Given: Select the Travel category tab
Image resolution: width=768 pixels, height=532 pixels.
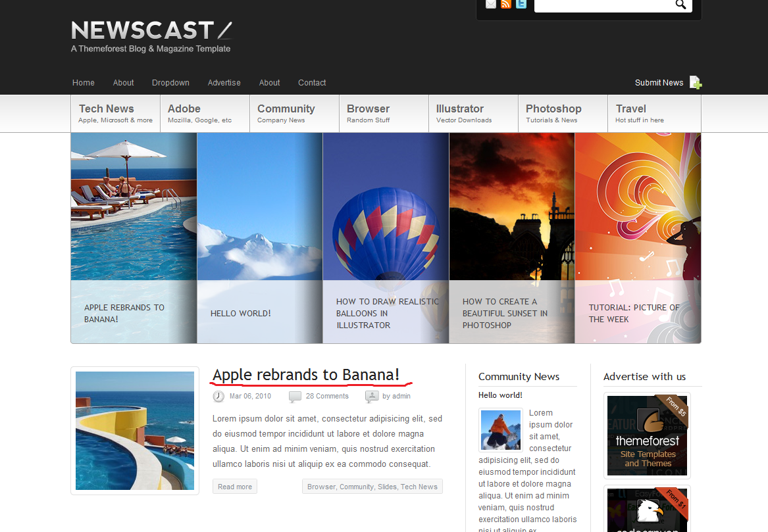Looking at the screenshot, I should [654, 114].
